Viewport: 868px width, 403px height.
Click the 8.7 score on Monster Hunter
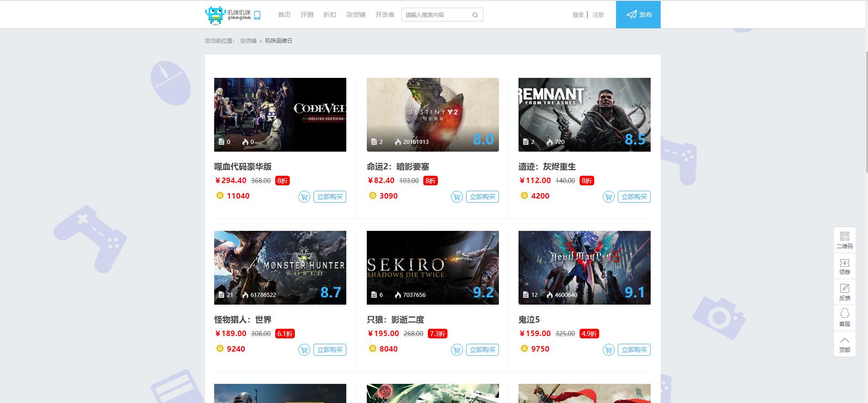(x=331, y=292)
